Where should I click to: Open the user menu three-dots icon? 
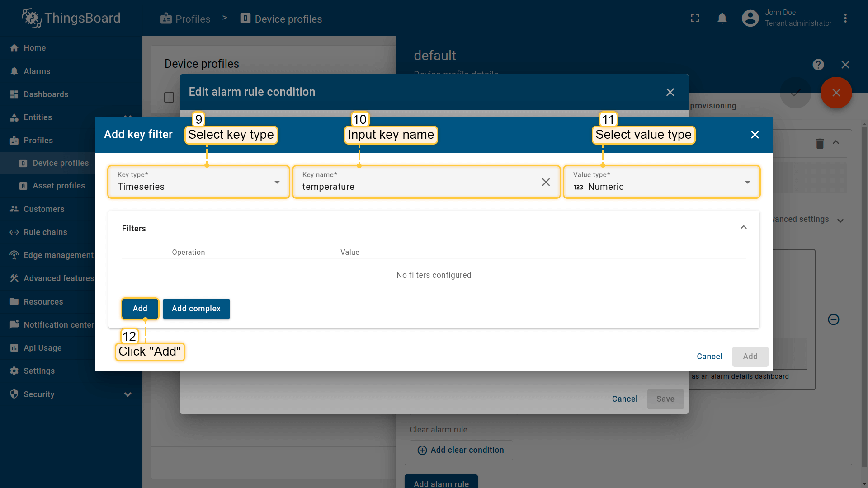[845, 19]
